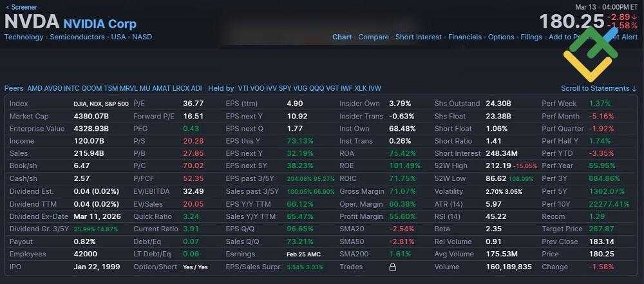Click the Gross Margin value 71.07%

point(402,191)
